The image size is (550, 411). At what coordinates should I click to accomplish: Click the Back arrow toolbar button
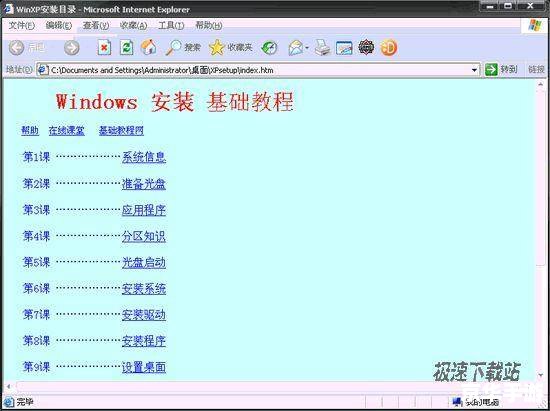tap(16, 48)
